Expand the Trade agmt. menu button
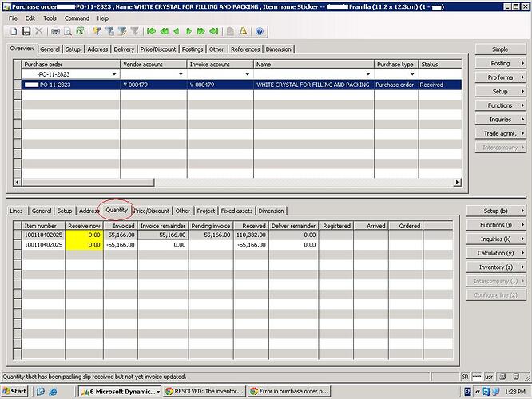 [500, 133]
